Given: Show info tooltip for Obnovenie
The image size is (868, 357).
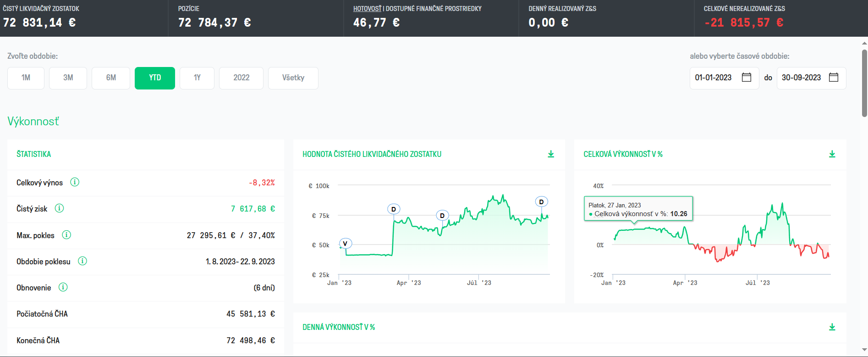Looking at the screenshot, I should (63, 287).
